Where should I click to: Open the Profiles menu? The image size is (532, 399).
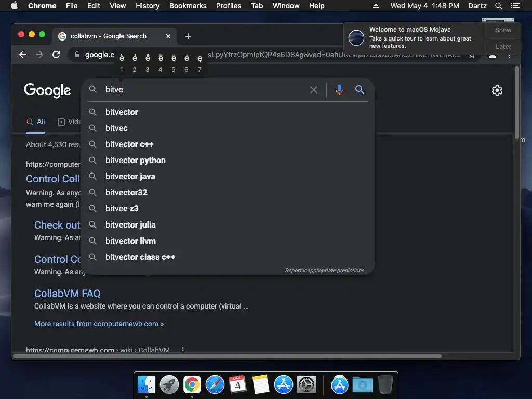[x=229, y=6]
